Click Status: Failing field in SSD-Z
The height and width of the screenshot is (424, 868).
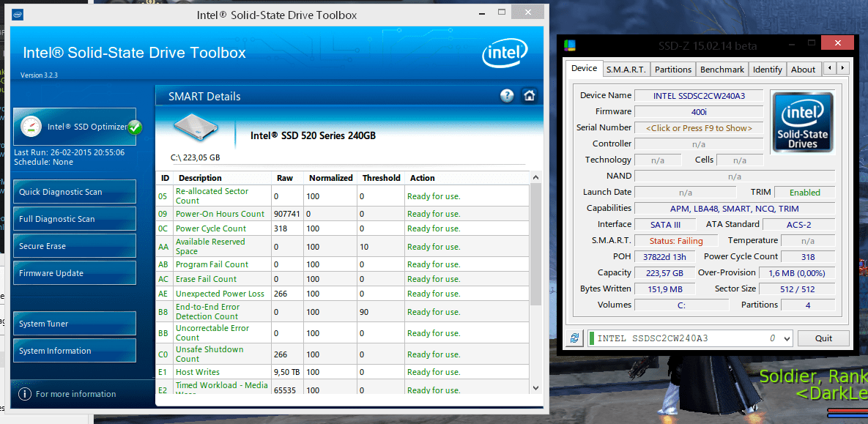click(676, 241)
